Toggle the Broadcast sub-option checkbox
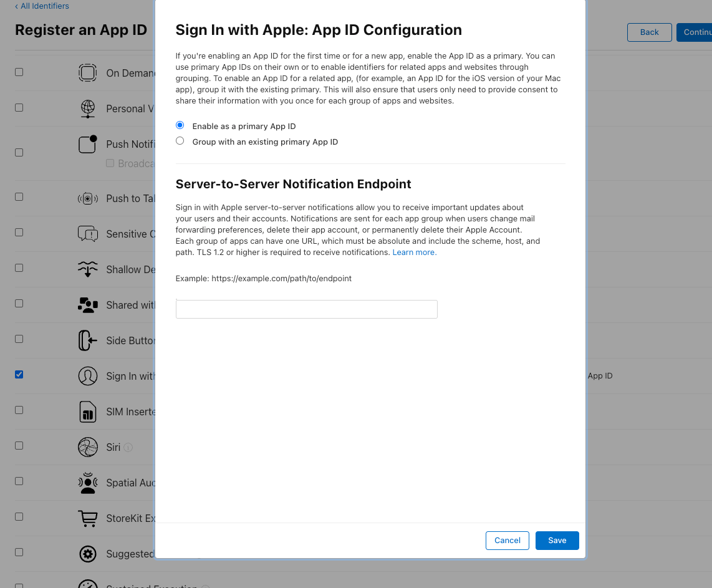This screenshot has width=712, height=588. coord(110,163)
